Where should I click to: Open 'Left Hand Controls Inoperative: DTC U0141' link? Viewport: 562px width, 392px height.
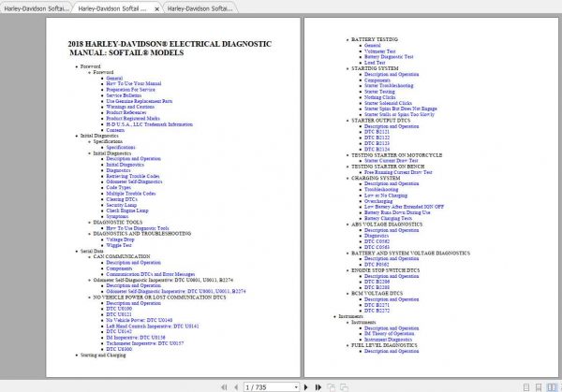tap(153, 327)
